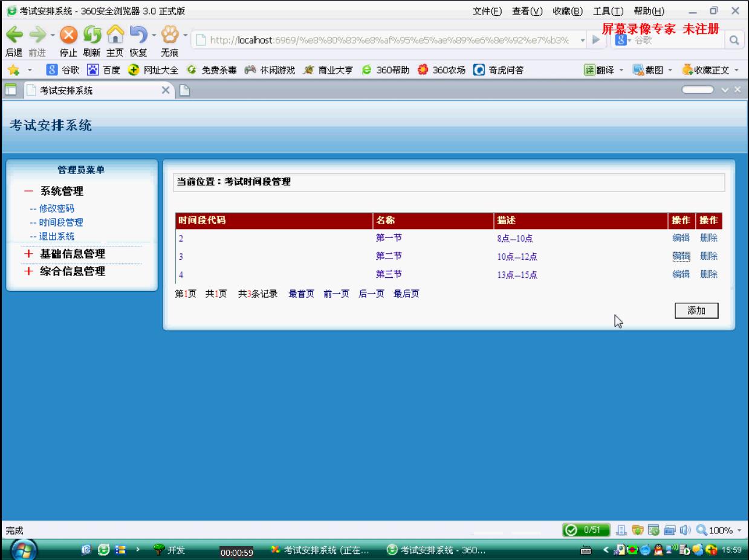Open the 开发 taskbar item

[x=169, y=550]
